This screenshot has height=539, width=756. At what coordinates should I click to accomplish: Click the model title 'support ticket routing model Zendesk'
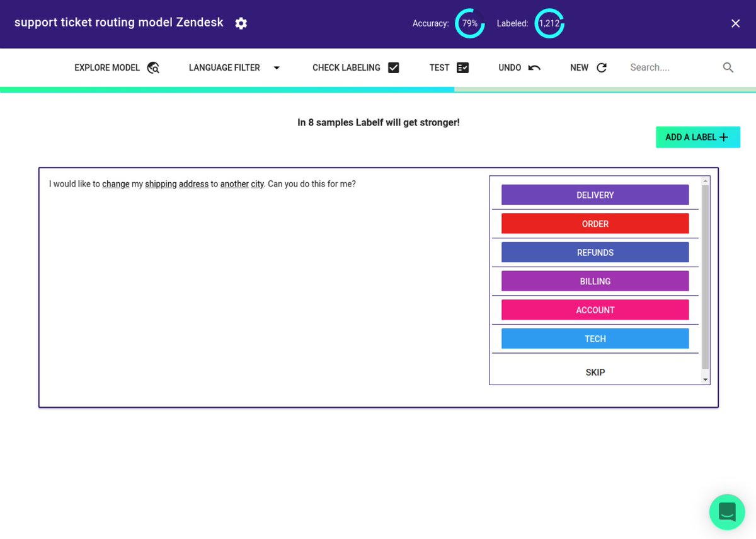[119, 22]
